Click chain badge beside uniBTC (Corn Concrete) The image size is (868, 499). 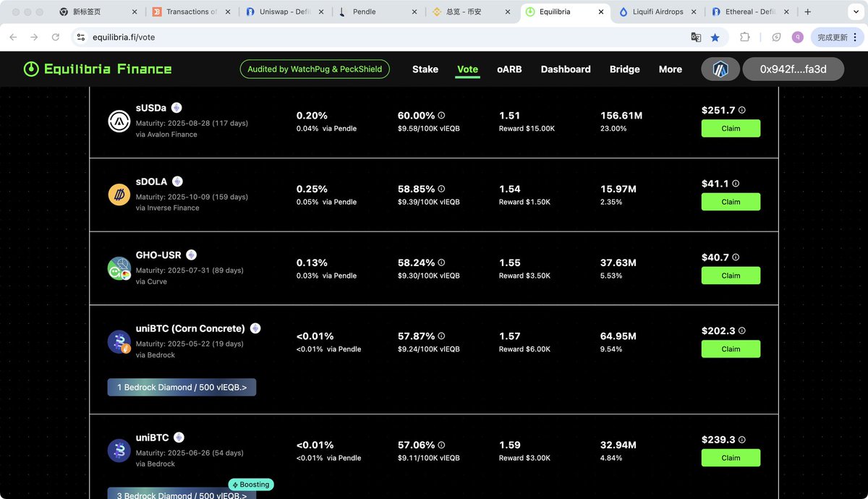tap(255, 328)
